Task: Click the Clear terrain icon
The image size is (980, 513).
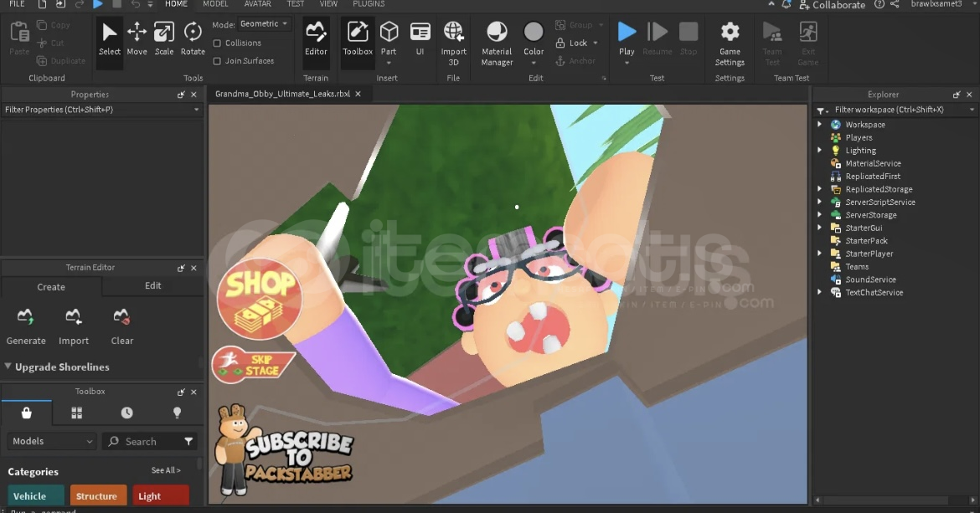Action: click(x=122, y=317)
